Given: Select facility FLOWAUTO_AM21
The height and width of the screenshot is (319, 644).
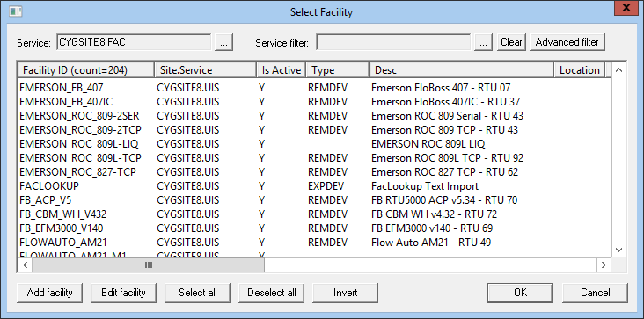Looking at the screenshot, I should coord(63,243).
